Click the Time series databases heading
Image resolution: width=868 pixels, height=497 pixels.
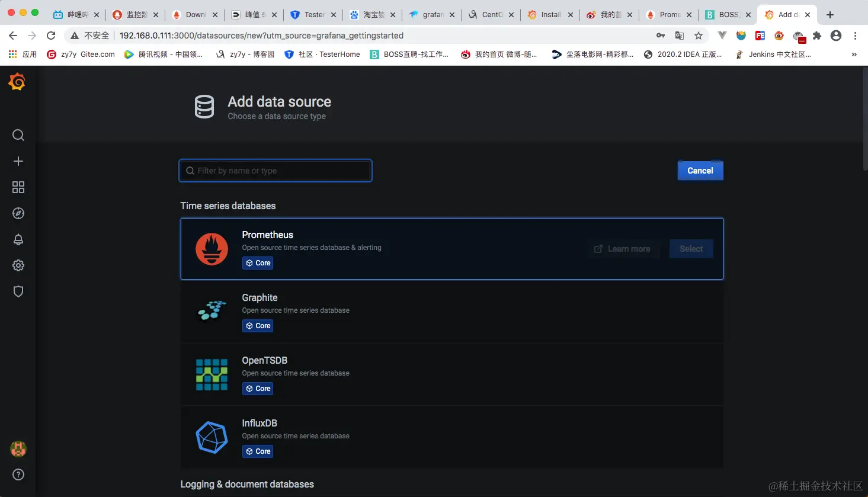(228, 206)
